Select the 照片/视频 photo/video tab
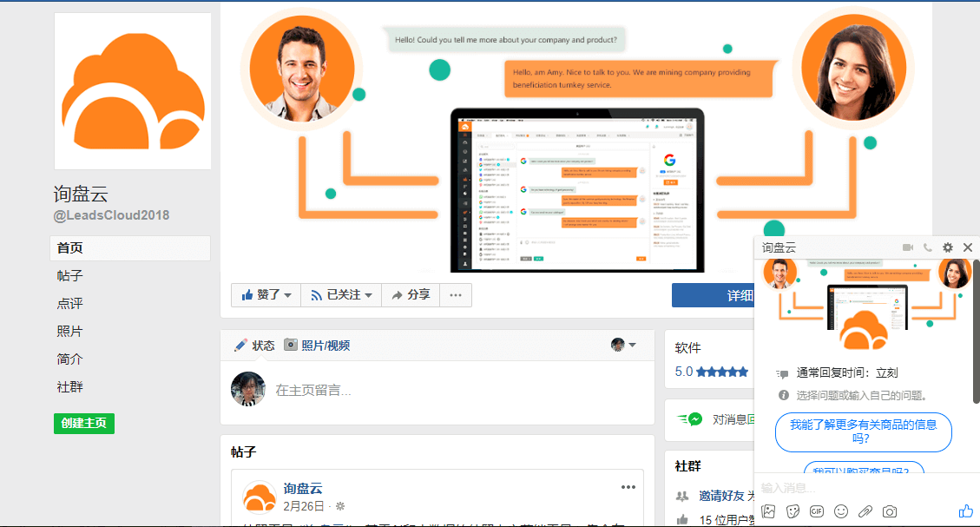 click(317, 345)
